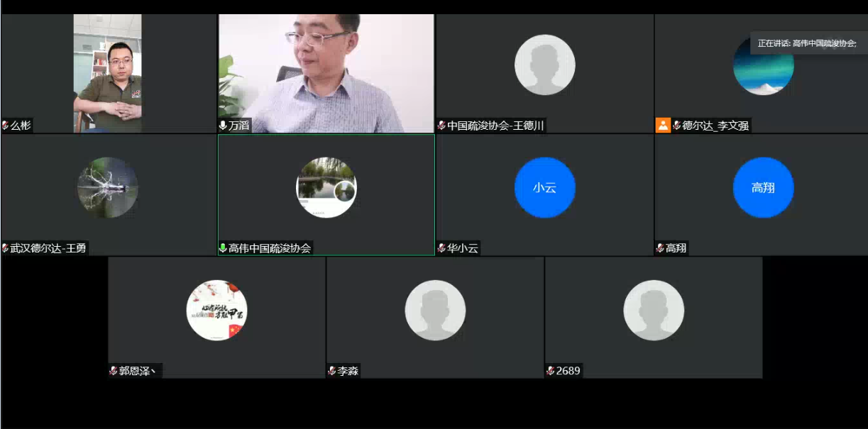Viewport: 868px width, 429px height.
Task: Click the muted mic icon for participant 2689
Action: [x=551, y=371]
